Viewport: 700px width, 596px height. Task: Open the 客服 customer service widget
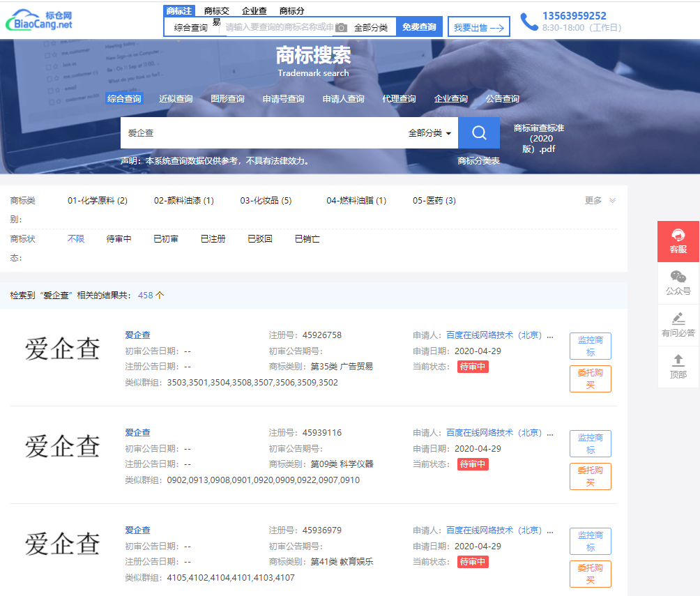pyautogui.click(x=678, y=241)
